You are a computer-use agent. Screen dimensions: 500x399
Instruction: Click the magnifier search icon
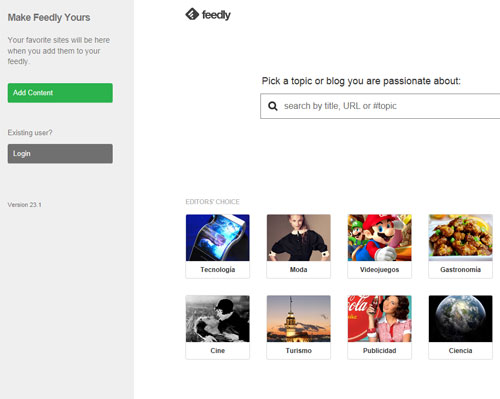pyautogui.click(x=273, y=106)
